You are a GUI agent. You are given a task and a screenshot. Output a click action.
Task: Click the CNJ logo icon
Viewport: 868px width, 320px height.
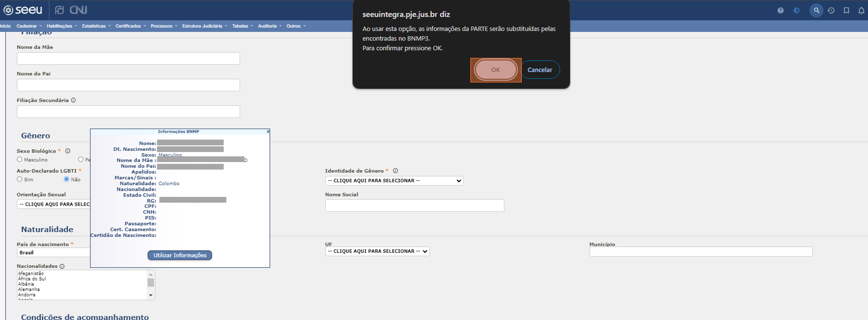(78, 10)
